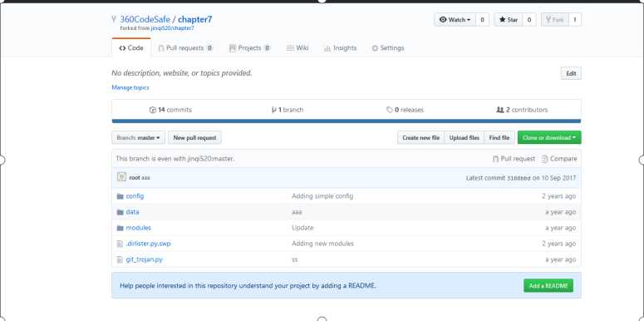This screenshot has width=644, height=321.
Task: Click the Find file button
Action: click(x=499, y=138)
